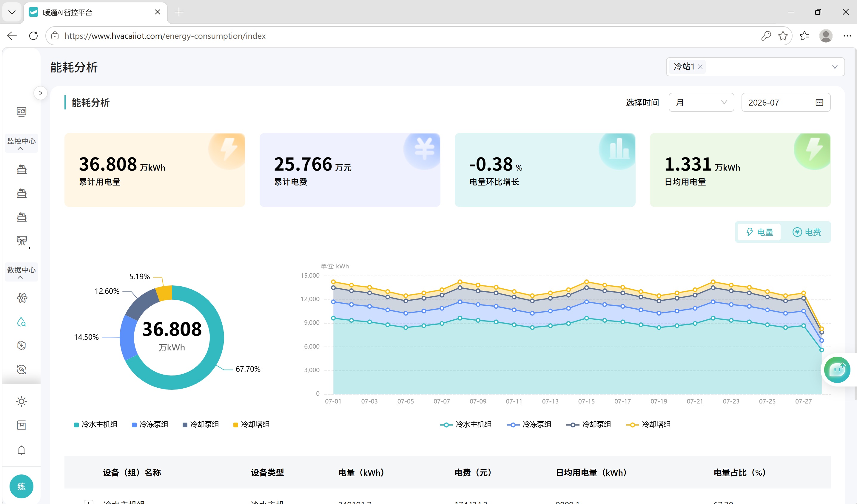This screenshot has width=857, height=504.
Task: Click the 电量占比（%） column header
Action: (x=740, y=472)
